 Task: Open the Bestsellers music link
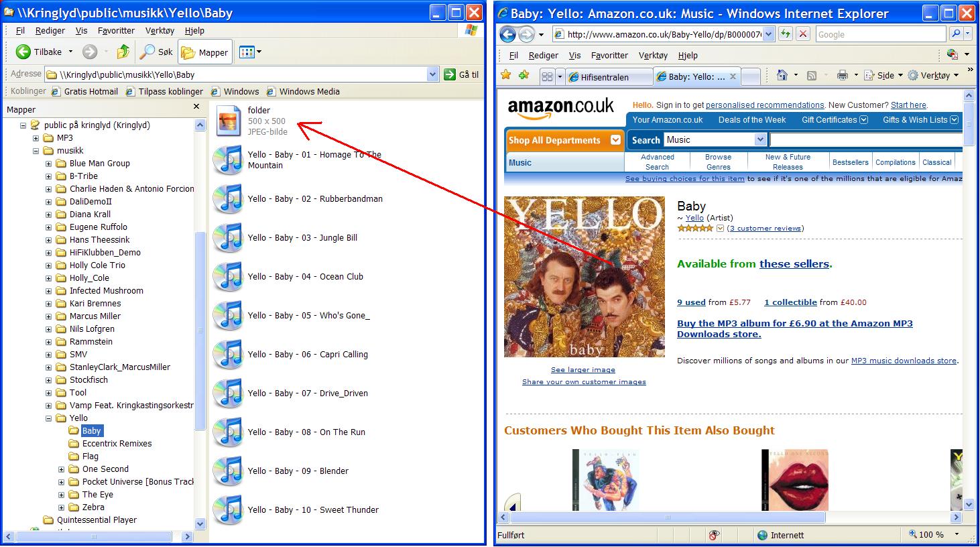(850, 162)
